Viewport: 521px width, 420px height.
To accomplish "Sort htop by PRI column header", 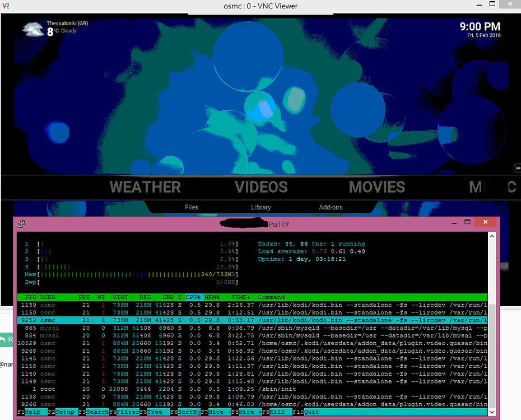I will (x=84, y=297).
